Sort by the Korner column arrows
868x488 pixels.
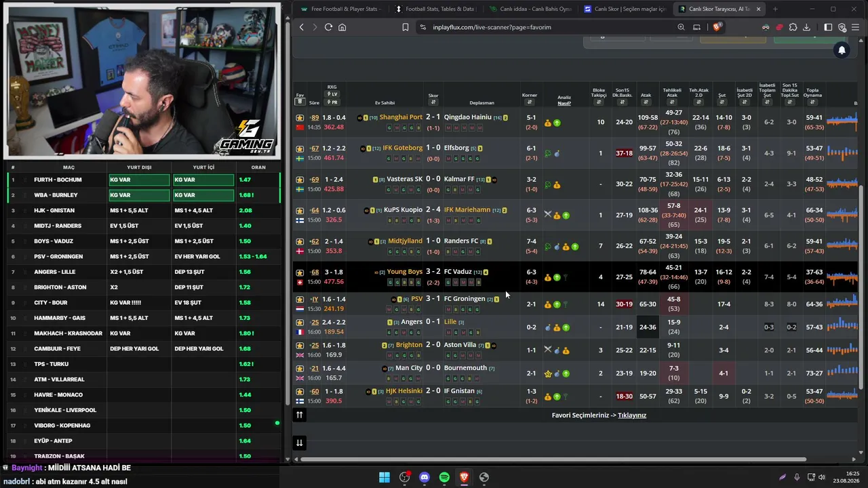click(x=530, y=102)
